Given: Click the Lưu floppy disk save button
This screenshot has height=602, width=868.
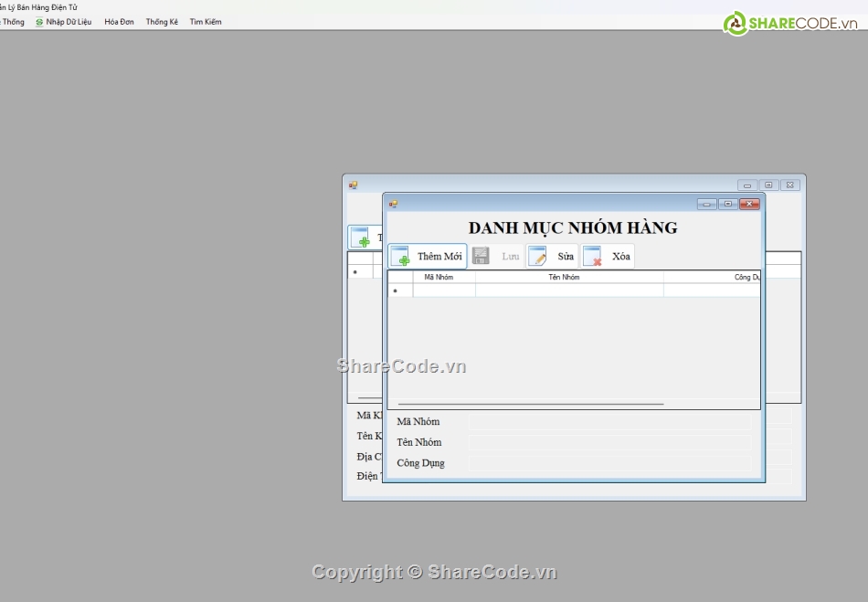Looking at the screenshot, I should tap(496, 257).
